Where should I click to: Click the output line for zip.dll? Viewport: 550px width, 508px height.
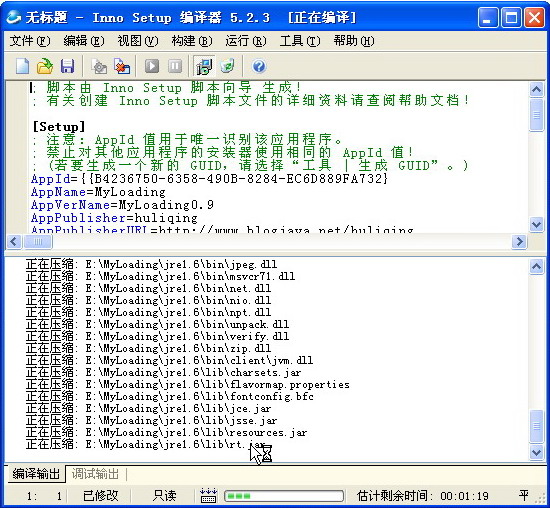(x=148, y=348)
